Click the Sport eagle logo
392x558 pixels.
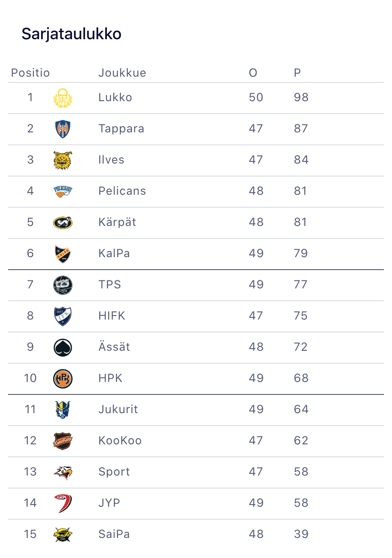click(62, 472)
